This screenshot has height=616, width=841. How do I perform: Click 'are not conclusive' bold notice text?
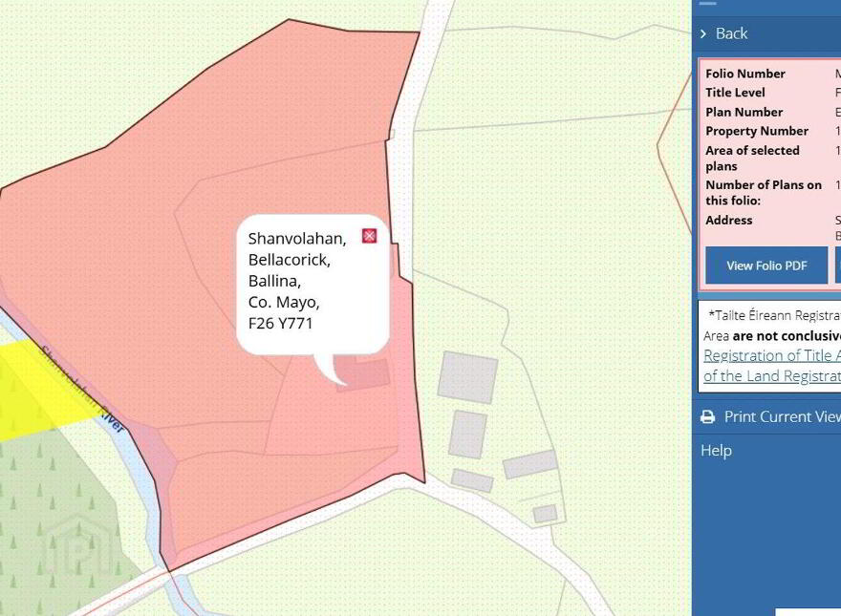click(x=787, y=336)
